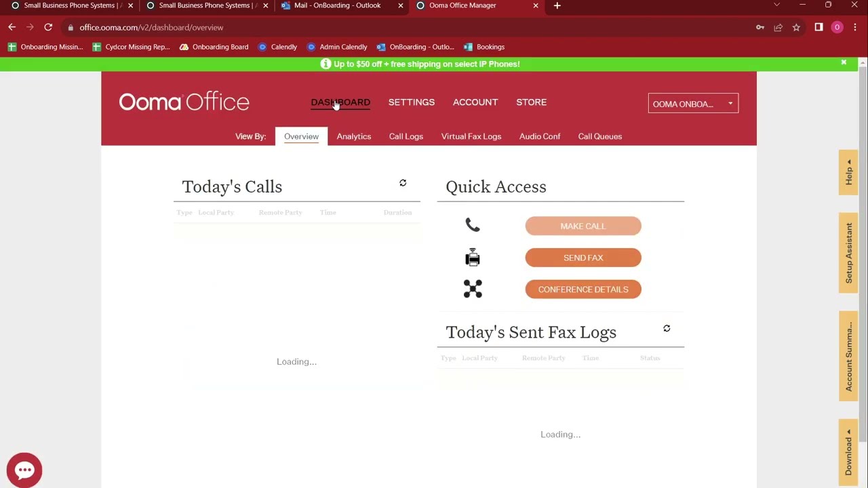868x488 pixels.
Task: Open the ACCOUNT menu
Action: pos(475,102)
